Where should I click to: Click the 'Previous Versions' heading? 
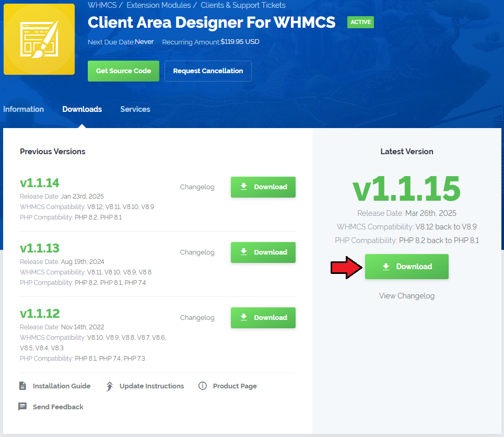click(x=53, y=152)
